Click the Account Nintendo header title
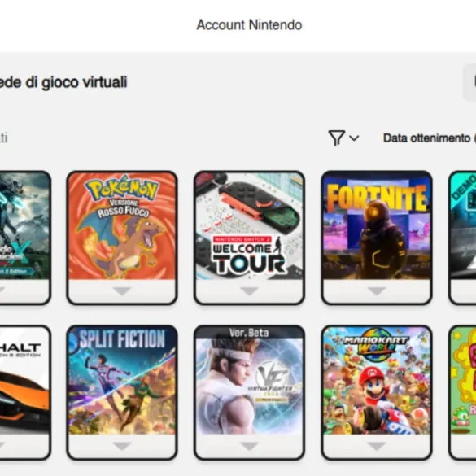Screen dimensions: 476x476 (x=249, y=25)
